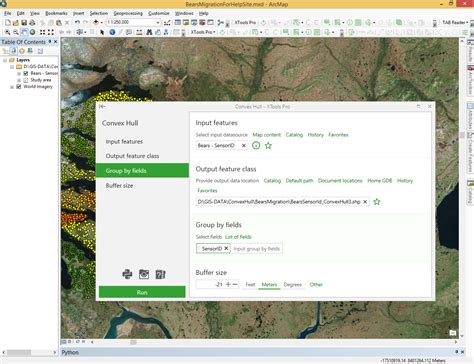Image resolution: width=474 pixels, height=364 pixels.
Task: Add input datasource to favorites star
Action: pos(268,145)
